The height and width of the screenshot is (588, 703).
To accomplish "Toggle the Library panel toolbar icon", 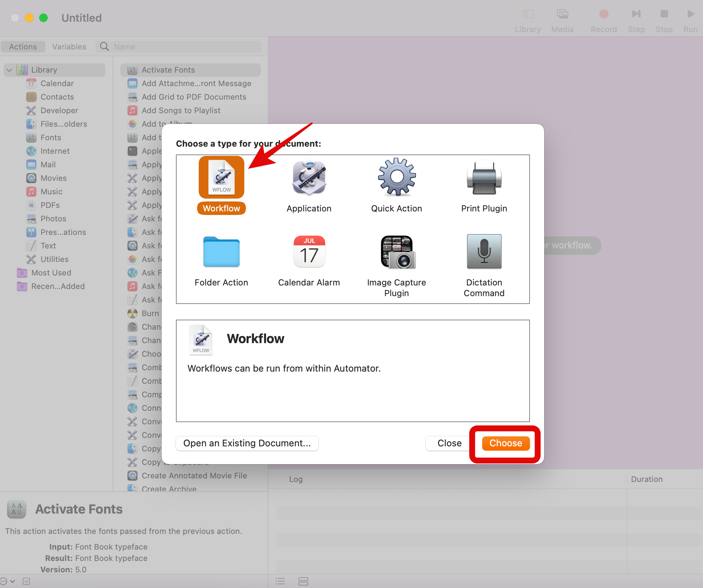I will coord(527,15).
